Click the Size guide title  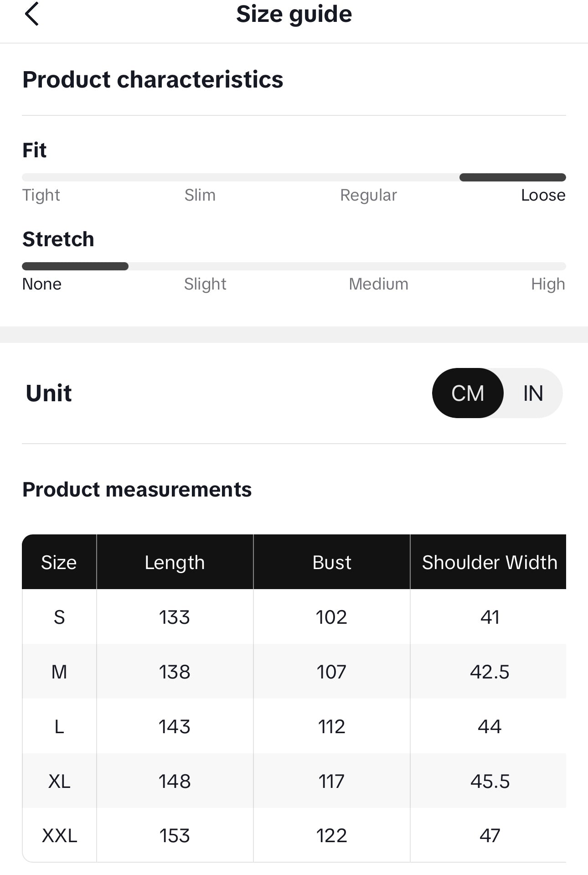click(294, 14)
